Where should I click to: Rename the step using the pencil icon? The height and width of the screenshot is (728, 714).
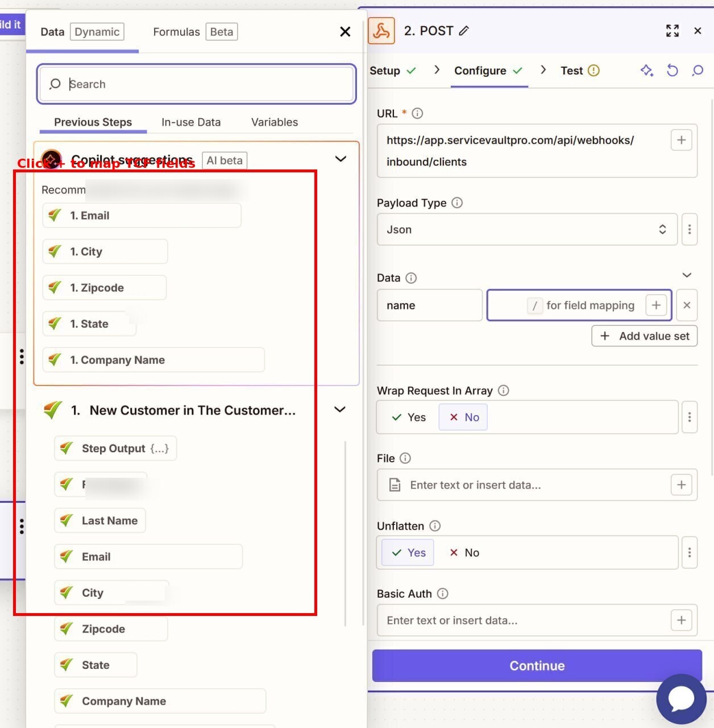pyautogui.click(x=463, y=31)
